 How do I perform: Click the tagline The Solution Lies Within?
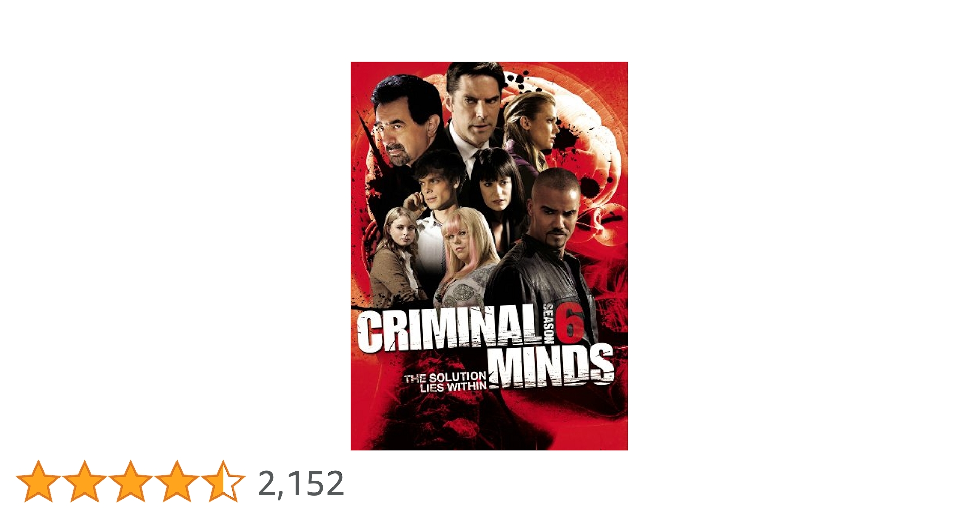click(445, 382)
